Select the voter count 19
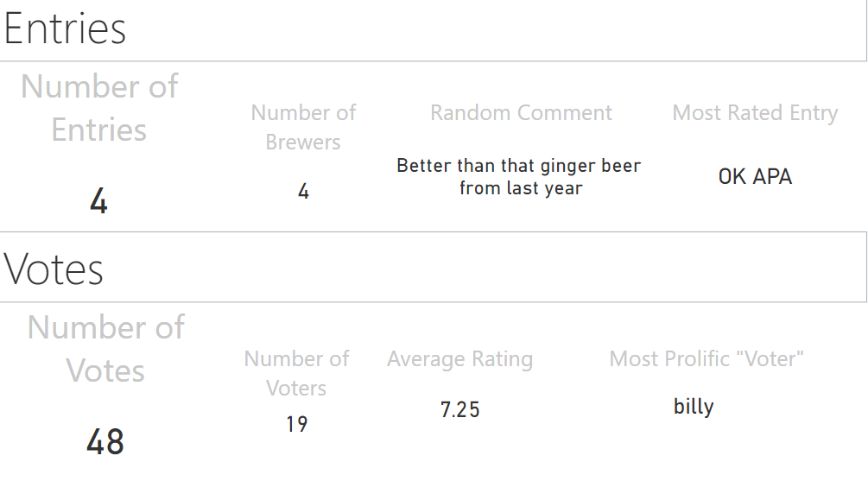 click(297, 425)
